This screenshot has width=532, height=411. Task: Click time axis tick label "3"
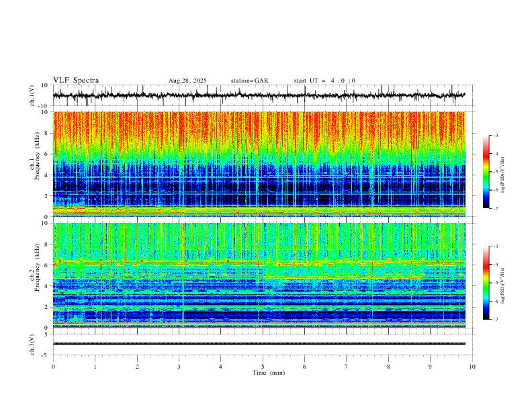(179, 367)
